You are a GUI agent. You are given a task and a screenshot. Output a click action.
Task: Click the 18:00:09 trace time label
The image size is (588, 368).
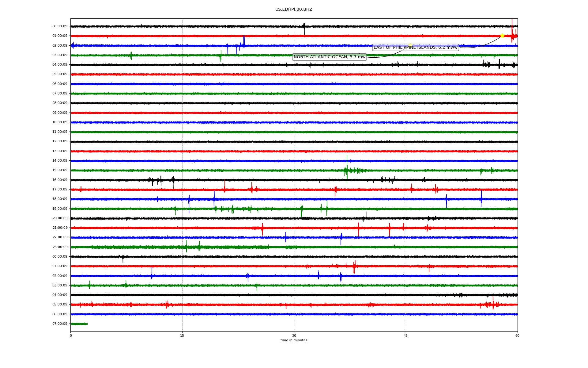60,199
